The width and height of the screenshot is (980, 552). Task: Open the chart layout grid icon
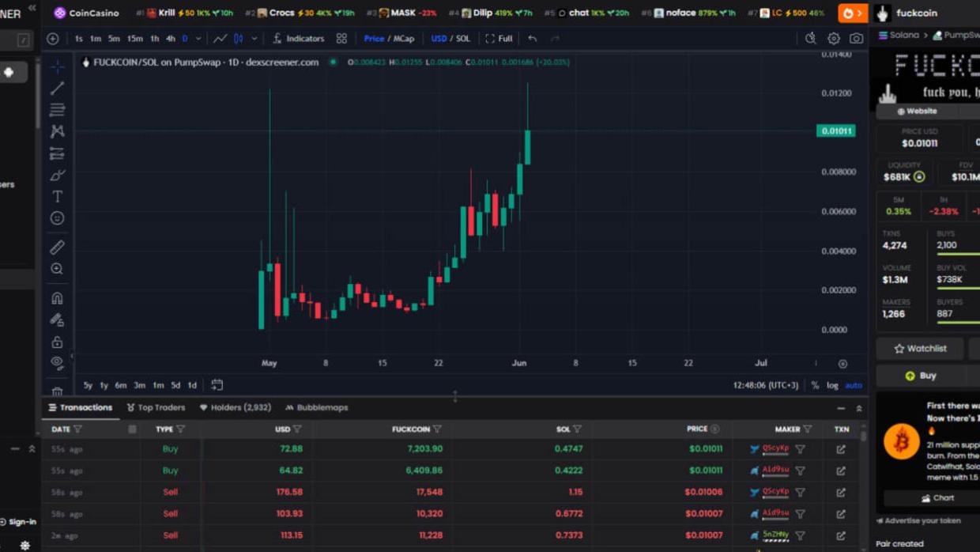click(x=341, y=38)
